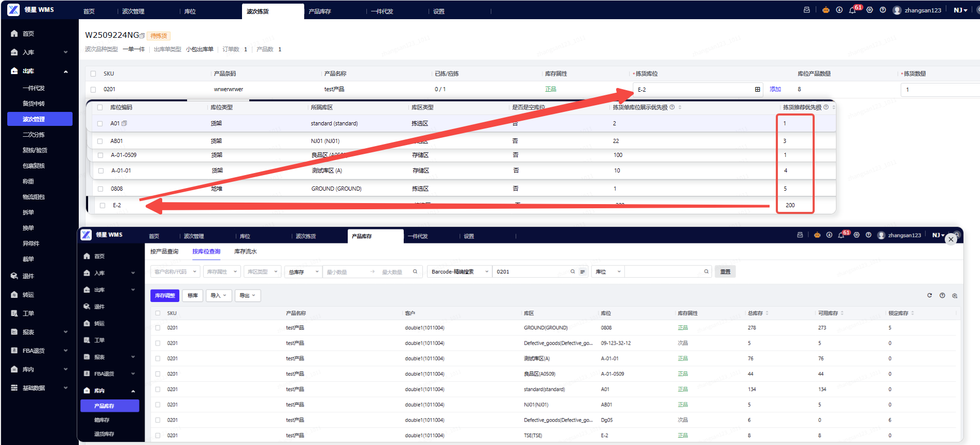Click the copy icon beside wave number W2509224NG
The height and width of the screenshot is (445, 980).
pyautogui.click(x=143, y=36)
